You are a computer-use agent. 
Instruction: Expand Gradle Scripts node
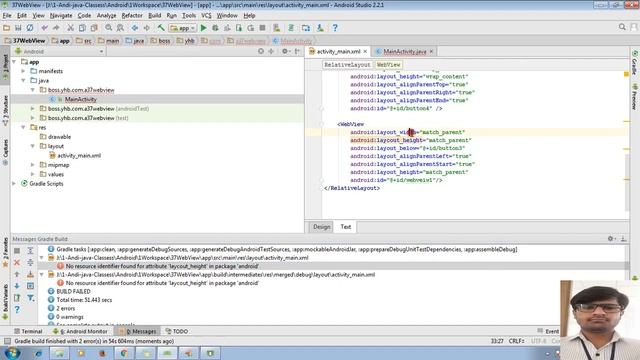(15, 184)
